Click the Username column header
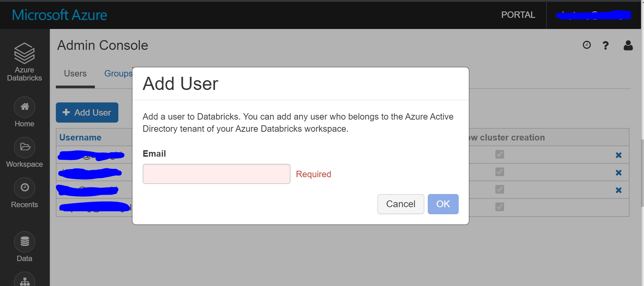Image resolution: width=644 pixels, height=286 pixels. [x=80, y=137]
